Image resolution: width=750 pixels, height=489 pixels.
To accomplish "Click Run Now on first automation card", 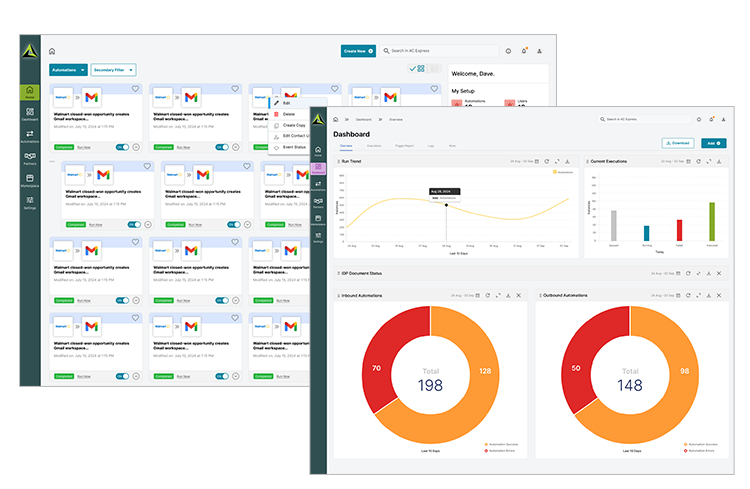I will (83, 147).
